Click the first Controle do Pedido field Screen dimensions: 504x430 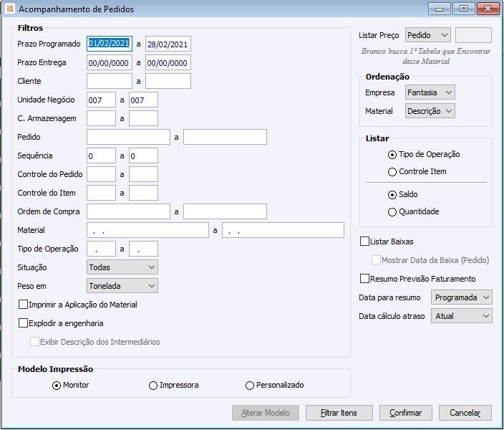(x=101, y=174)
